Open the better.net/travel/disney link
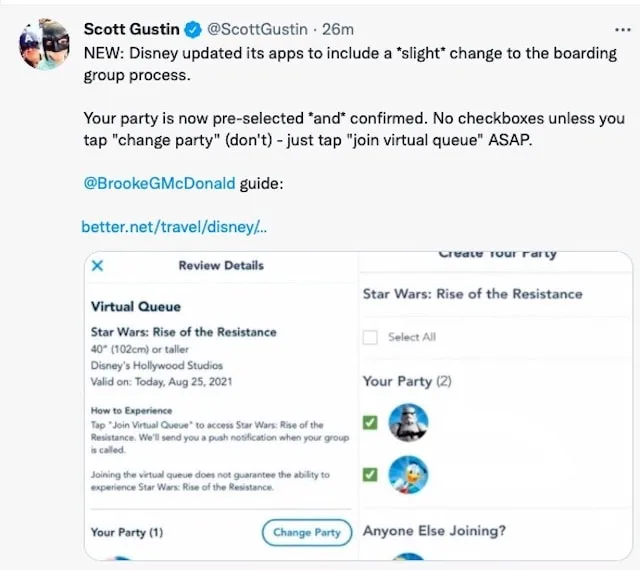The height and width of the screenshot is (570, 640). 174,227
